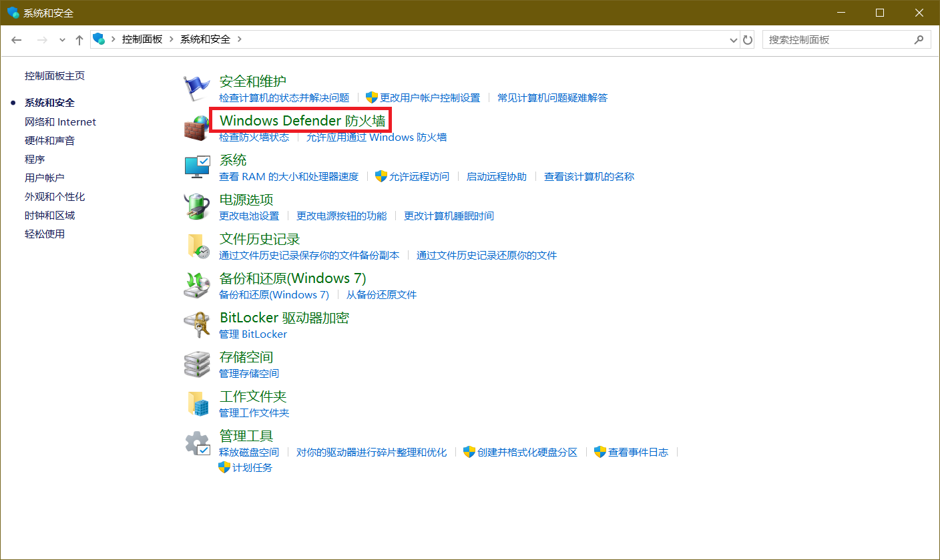Open the 管理 BitLocker link
This screenshot has height=560, width=940.
(x=253, y=334)
